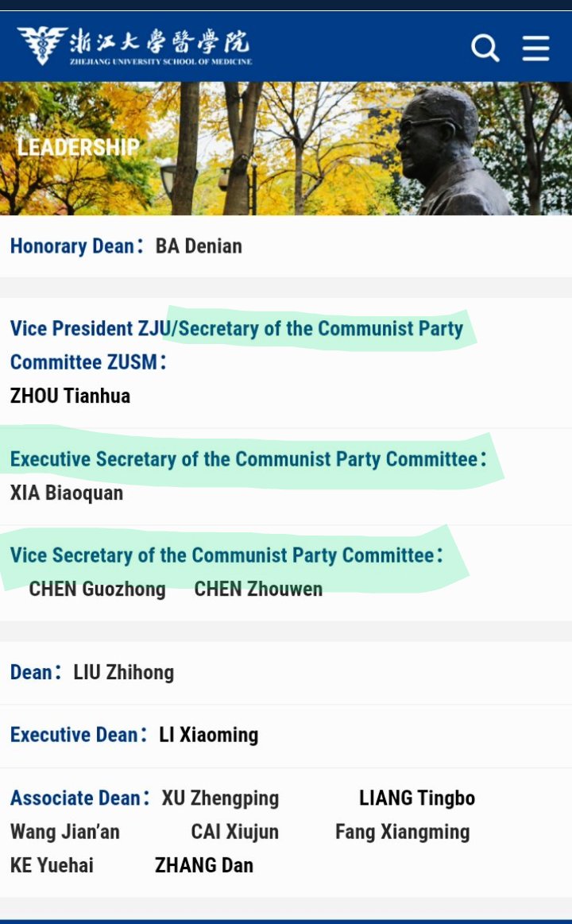Click the name Wang Jian'an
This screenshot has width=572, height=924.
tap(65, 832)
